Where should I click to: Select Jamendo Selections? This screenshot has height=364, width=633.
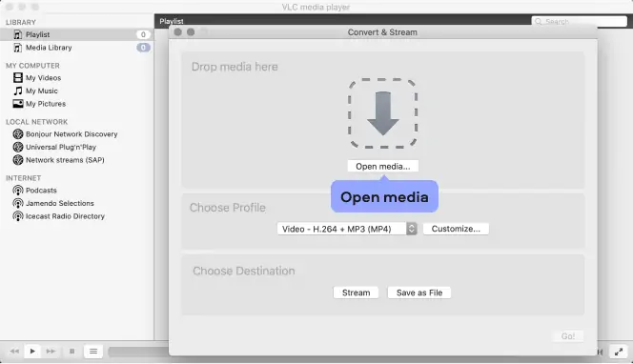coord(59,203)
